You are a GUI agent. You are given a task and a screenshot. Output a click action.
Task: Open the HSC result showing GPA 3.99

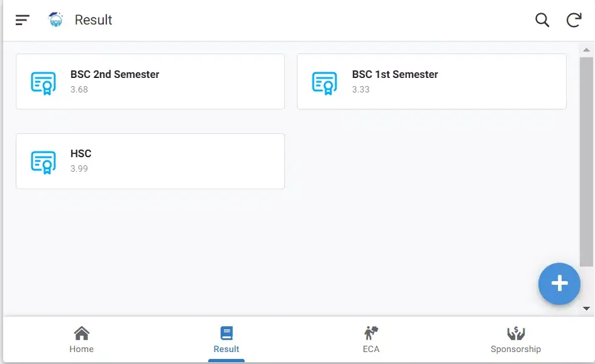[x=150, y=160]
